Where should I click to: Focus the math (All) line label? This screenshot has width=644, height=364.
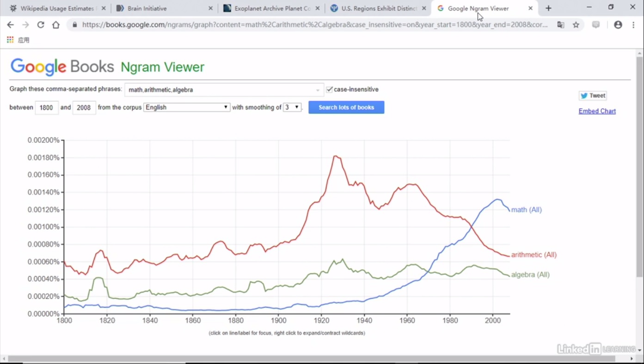pyautogui.click(x=527, y=210)
